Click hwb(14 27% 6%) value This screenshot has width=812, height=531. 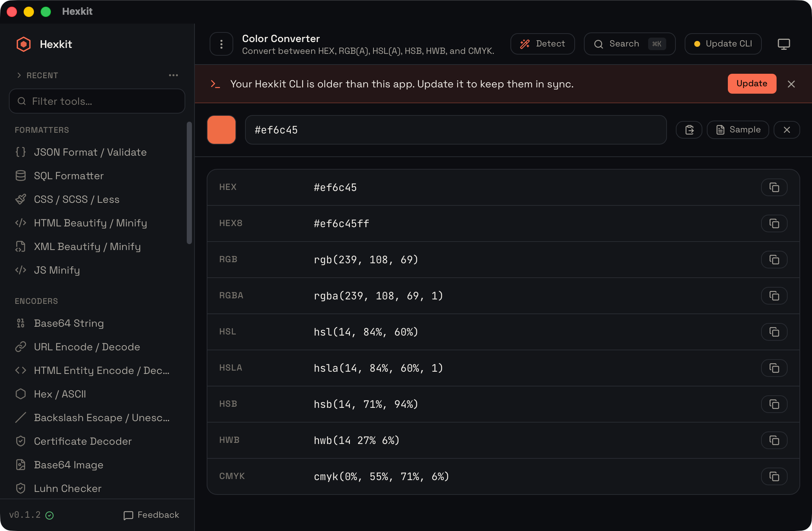coord(357,440)
